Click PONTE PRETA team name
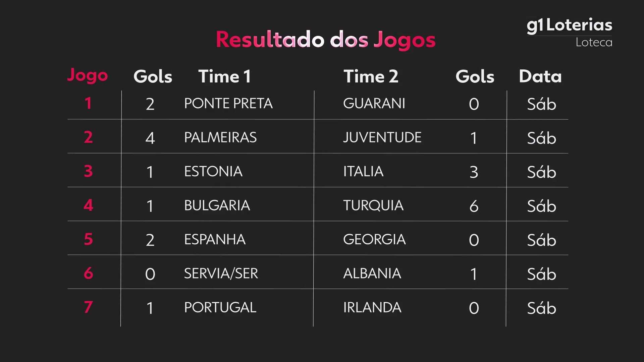Image resolution: width=644 pixels, height=362 pixels. 228,104
